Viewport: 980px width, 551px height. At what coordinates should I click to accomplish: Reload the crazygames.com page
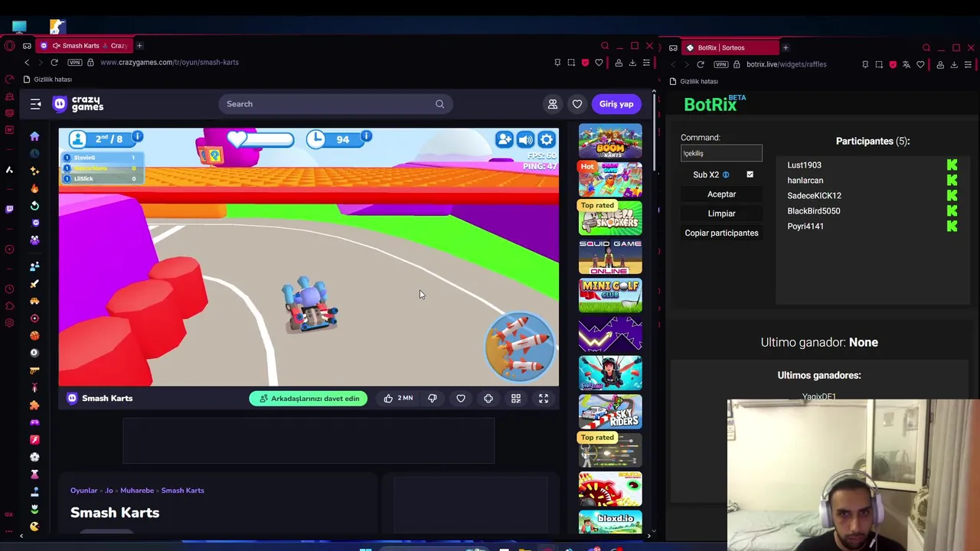pos(54,62)
